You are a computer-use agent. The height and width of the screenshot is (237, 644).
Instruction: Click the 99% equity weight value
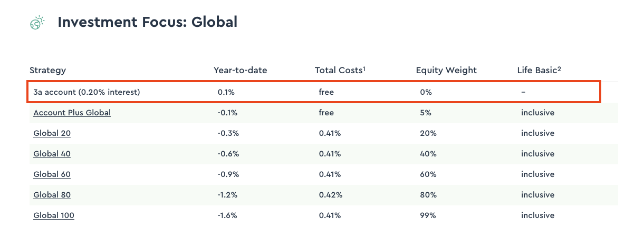(428, 215)
